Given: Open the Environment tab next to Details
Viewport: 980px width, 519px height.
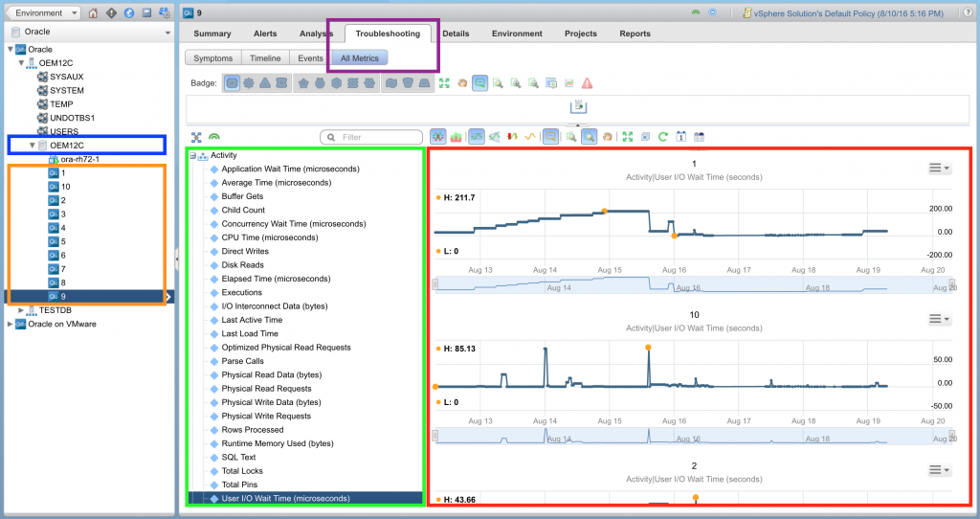Looking at the screenshot, I should 517,34.
